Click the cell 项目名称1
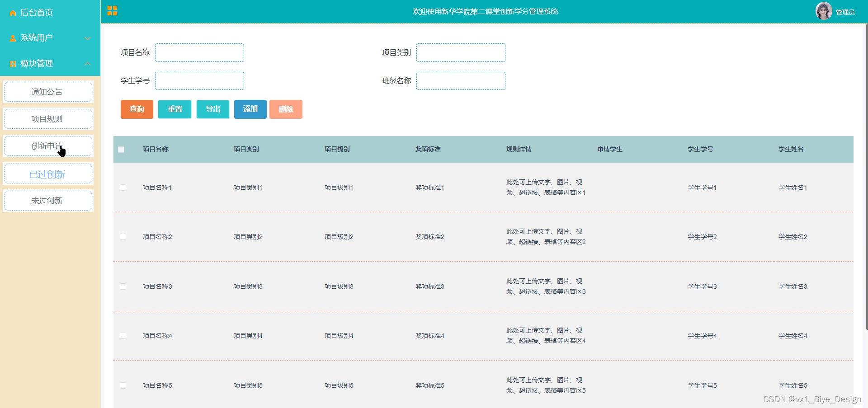868x408 pixels. [157, 188]
